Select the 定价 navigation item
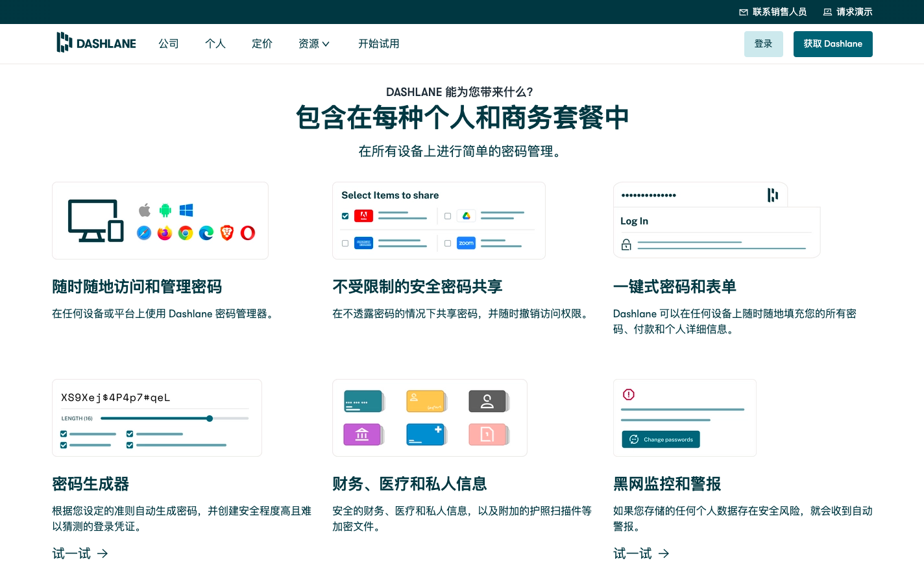The height and width of the screenshot is (584, 924). pyautogui.click(x=262, y=43)
